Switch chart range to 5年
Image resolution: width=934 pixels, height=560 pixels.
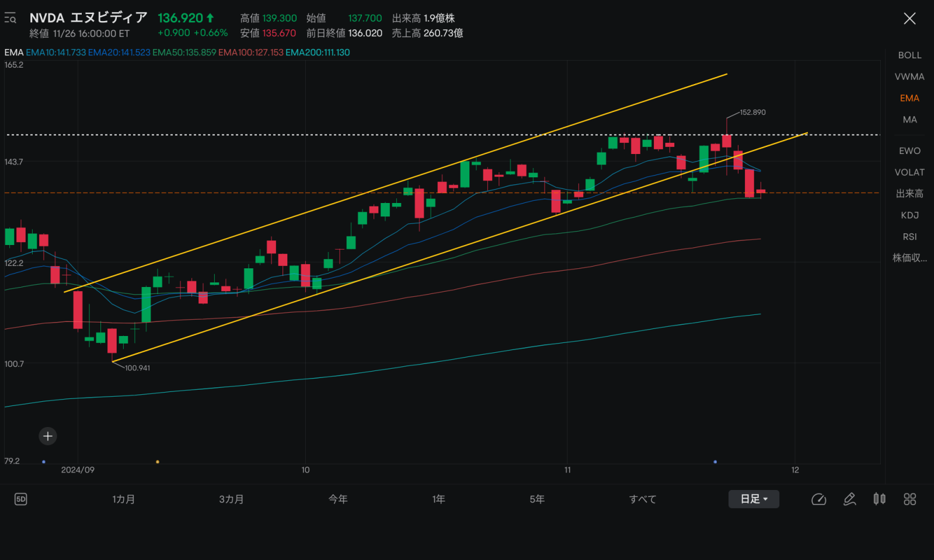click(x=537, y=499)
